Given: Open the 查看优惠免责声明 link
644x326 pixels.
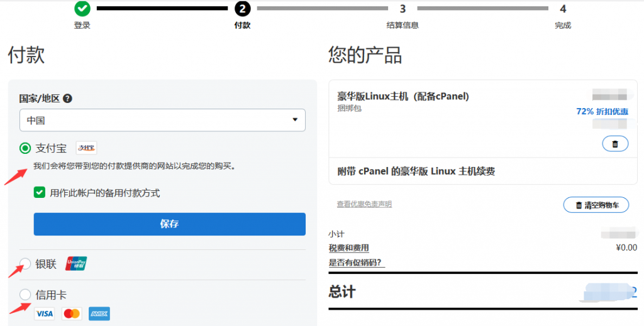Looking at the screenshot, I should pos(364,204).
